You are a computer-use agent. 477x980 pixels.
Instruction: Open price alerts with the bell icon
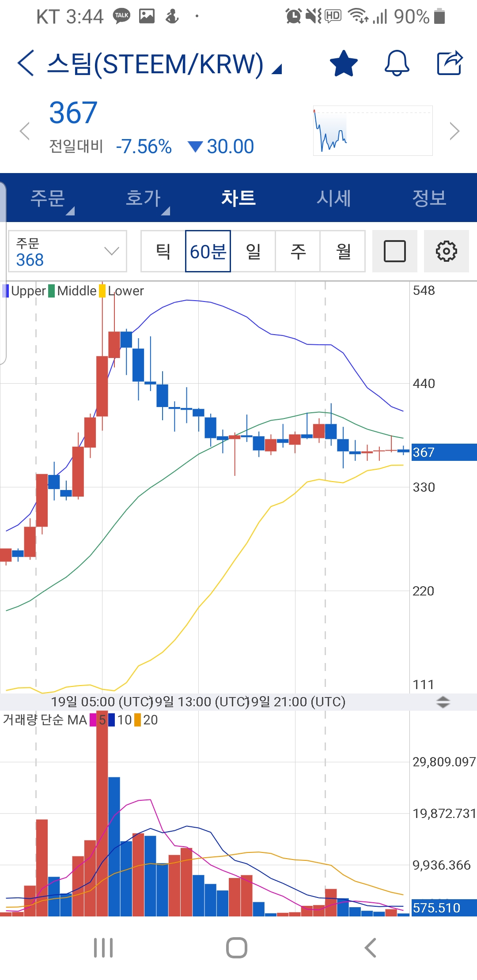397,63
